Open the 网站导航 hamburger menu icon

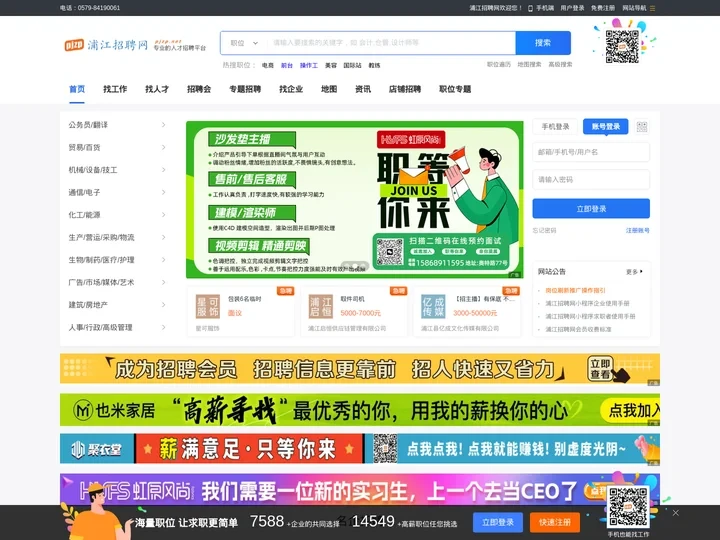coord(652,8)
